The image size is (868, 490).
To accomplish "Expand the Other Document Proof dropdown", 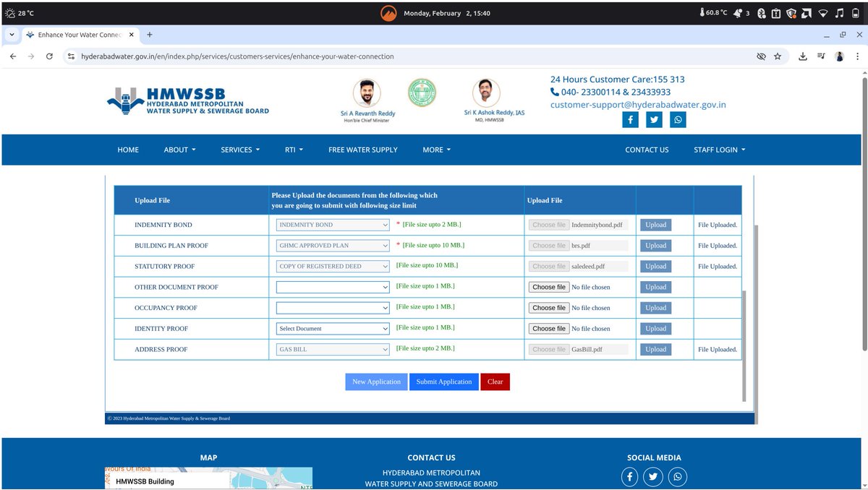I will click(x=333, y=287).
